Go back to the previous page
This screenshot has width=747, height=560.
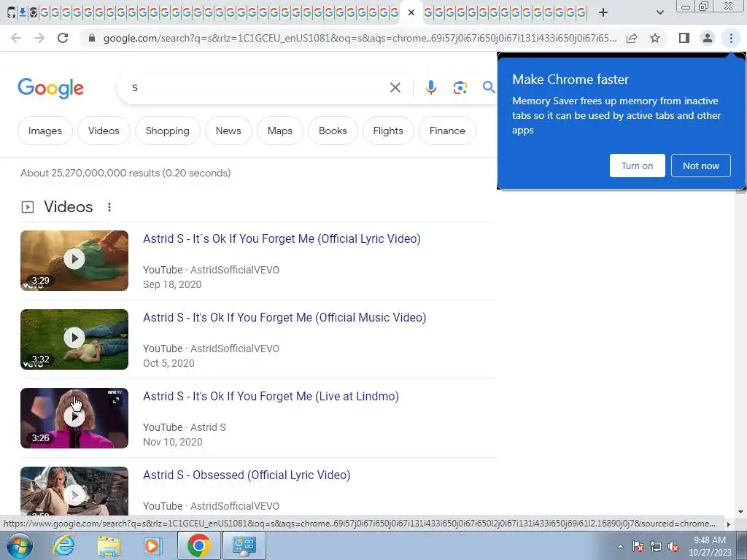(16, 38)
